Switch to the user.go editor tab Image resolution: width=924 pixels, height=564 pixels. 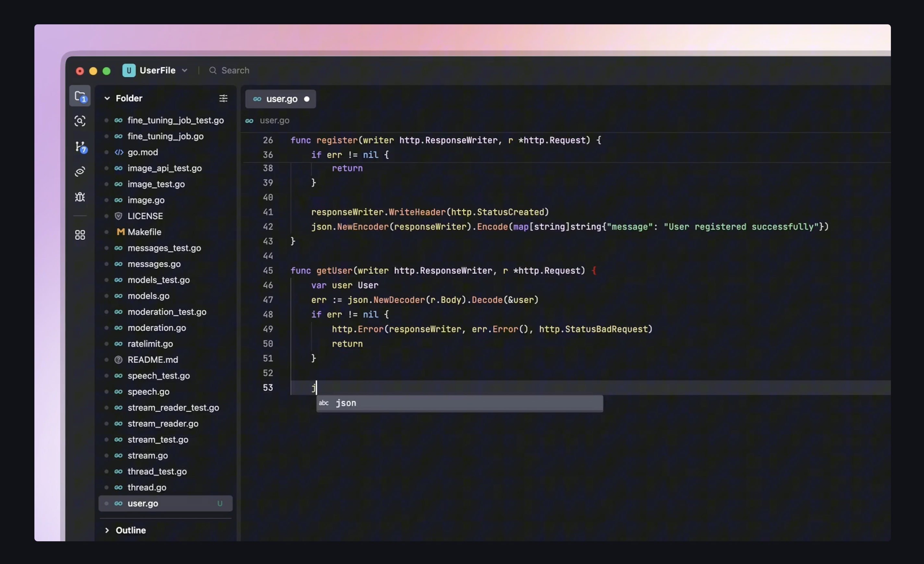281,99
